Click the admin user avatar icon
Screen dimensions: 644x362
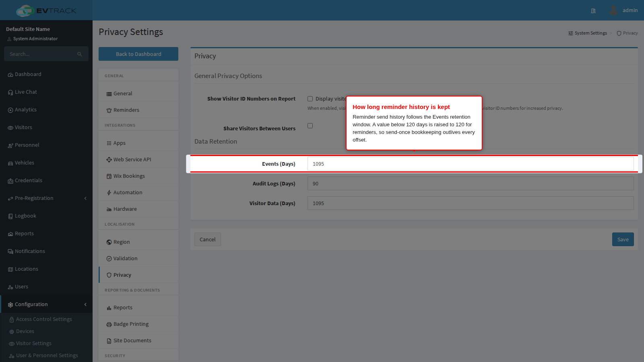[613, 10]
